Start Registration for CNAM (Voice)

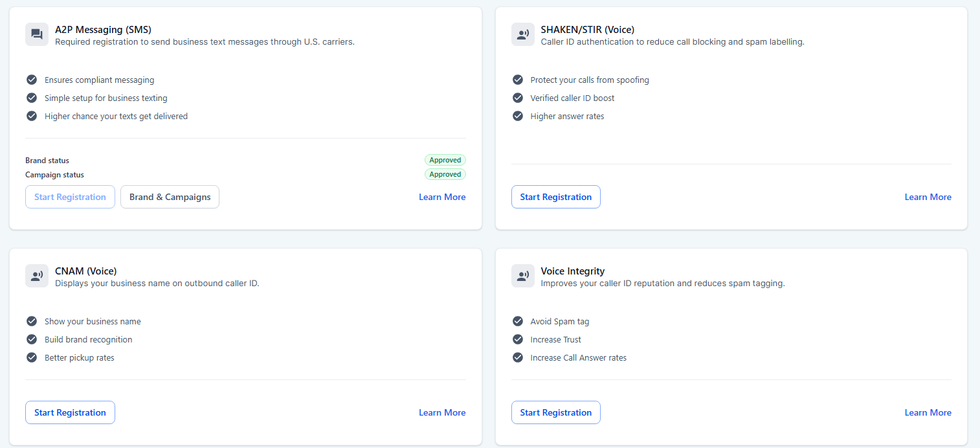click(70, 412)
